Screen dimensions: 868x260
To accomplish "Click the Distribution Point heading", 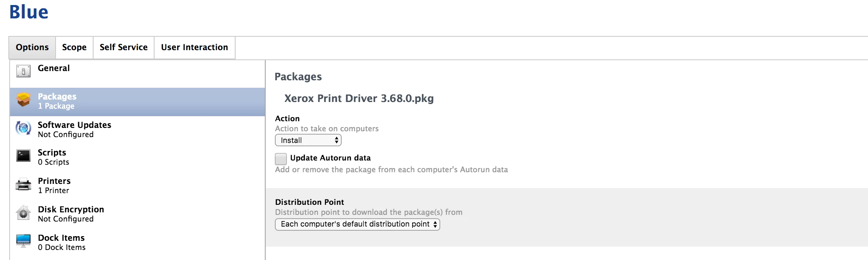I will (x=310, y=202).
